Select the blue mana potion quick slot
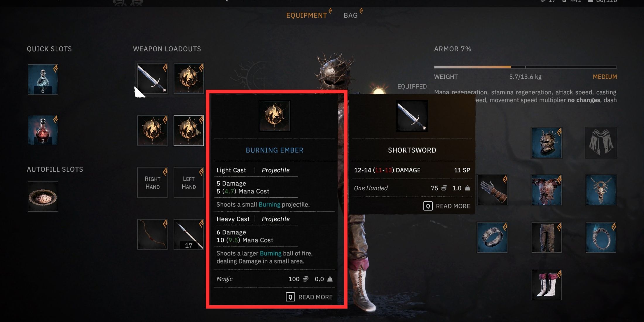Viewport: 644px width, 322px height. coord(43,79)
